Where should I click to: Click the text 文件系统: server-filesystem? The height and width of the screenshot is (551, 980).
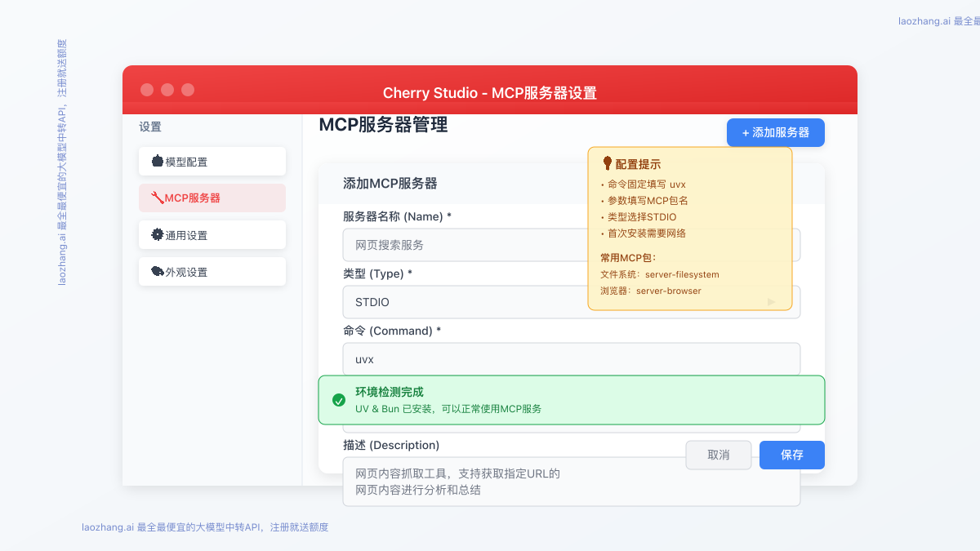(660, 274)
